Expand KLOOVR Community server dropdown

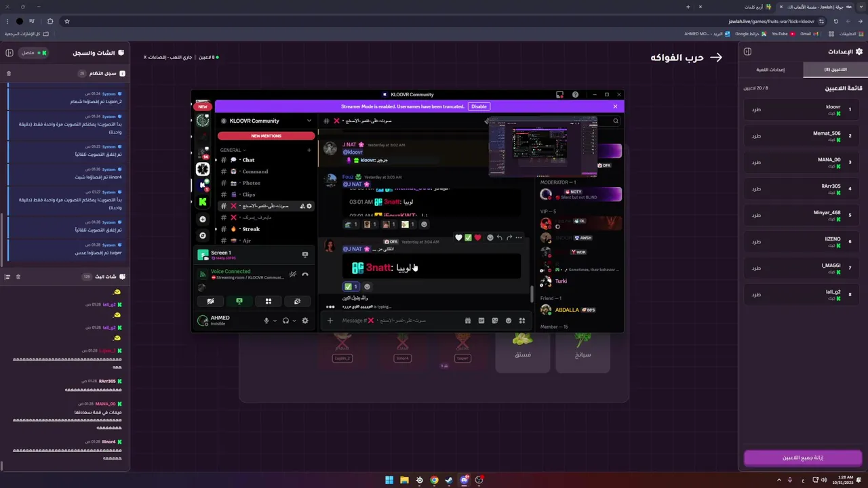click(309, 121)
